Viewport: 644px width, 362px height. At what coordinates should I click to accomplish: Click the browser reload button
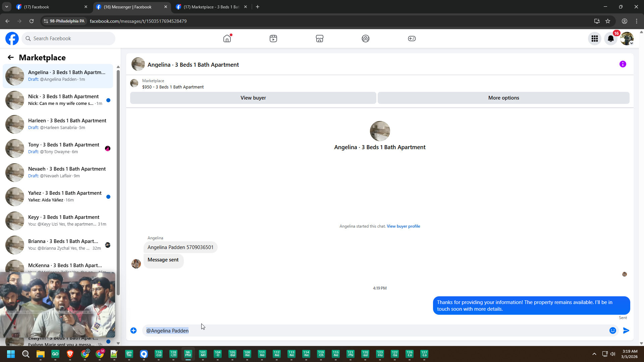(32, 21)
